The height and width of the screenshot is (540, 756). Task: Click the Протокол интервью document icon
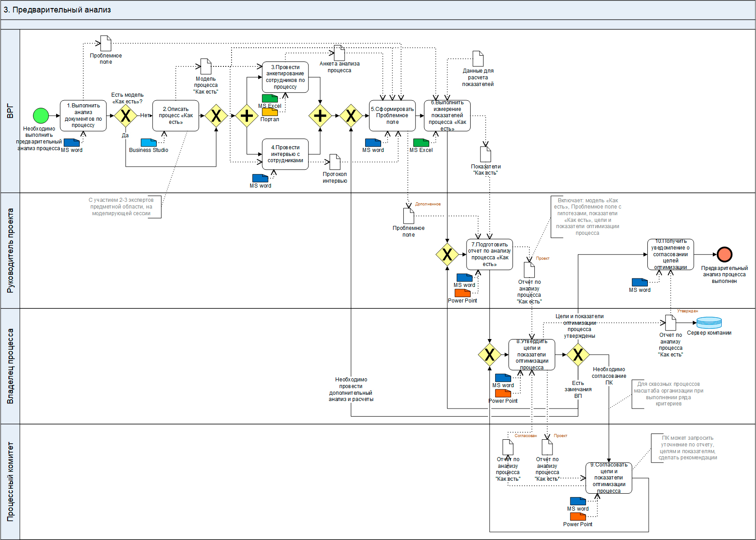pyautogui.click(x=335, y=162)
